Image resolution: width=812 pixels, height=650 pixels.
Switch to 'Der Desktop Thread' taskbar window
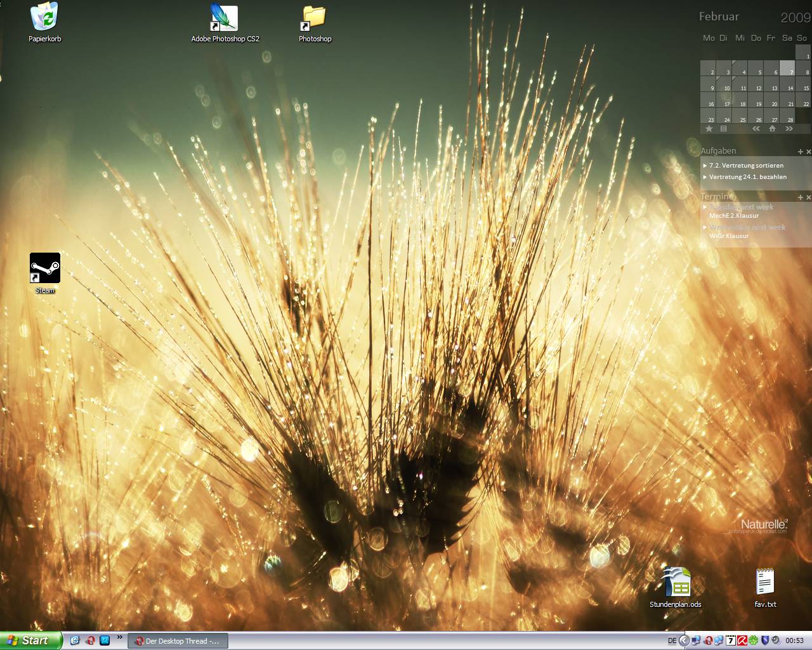click(178, 641)
